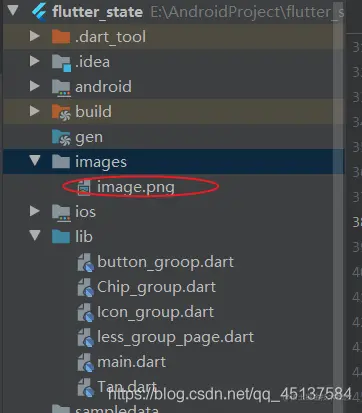The image size is (362, 413).
Task: Click the Flutter project logo icon
Action: (39, 11)
